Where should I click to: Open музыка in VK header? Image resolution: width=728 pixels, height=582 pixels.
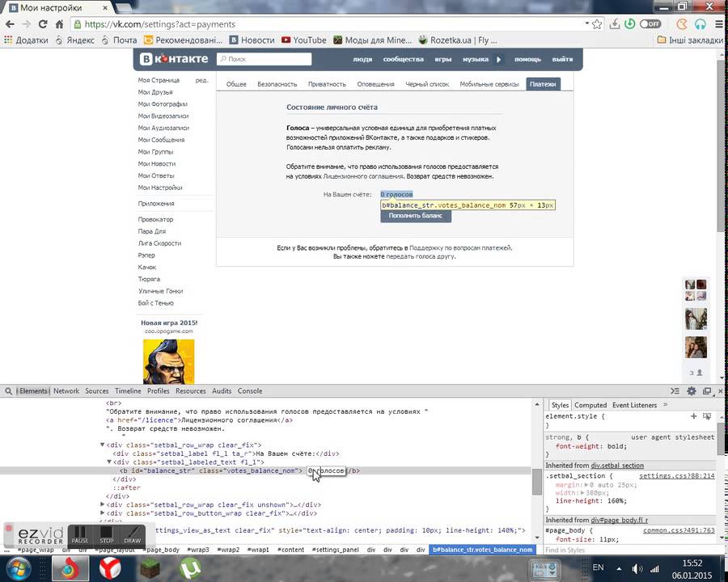point(476,59)
